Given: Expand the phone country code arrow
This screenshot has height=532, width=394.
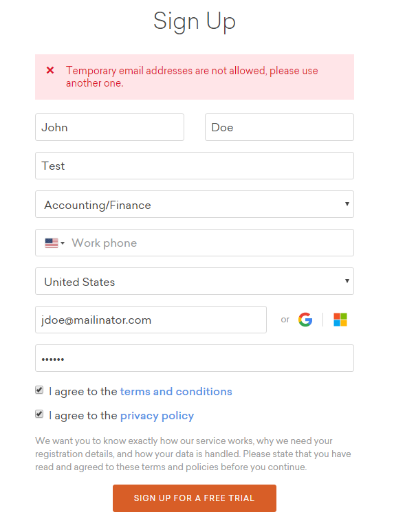Looking at the screenshot, I should 63,243.
